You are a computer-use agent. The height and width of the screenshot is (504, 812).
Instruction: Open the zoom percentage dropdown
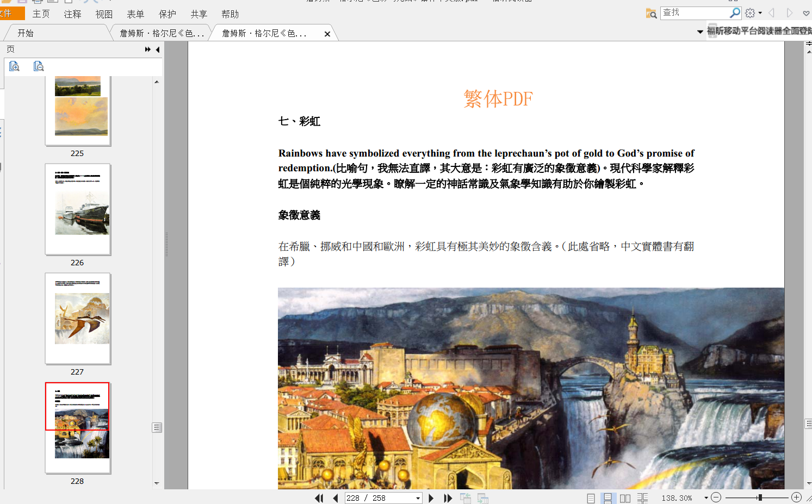pos(706,498)
